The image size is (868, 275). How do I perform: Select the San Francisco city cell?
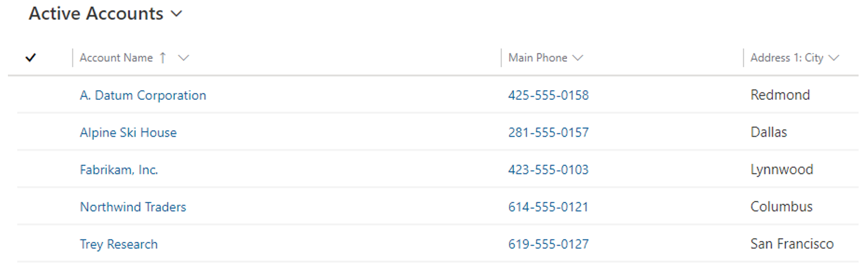pyautogui.click(x=792, y=244)
